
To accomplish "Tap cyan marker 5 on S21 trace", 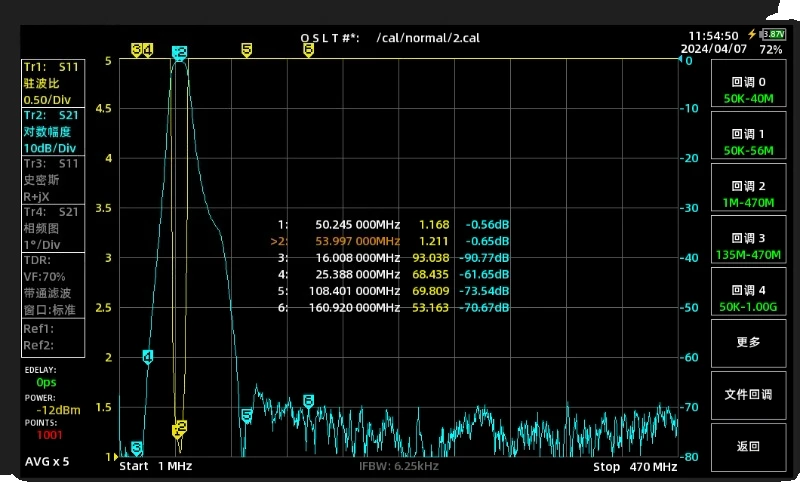I will [246, 416].
